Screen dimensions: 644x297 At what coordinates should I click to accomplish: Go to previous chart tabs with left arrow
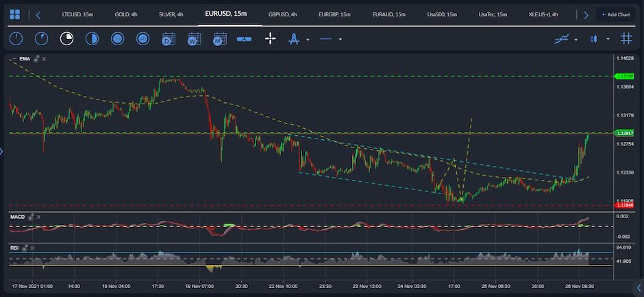(x=38, y=15)
